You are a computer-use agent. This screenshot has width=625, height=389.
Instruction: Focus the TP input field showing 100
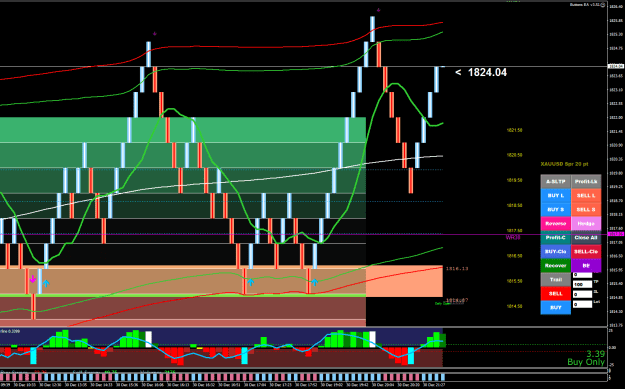pos(582,285)
